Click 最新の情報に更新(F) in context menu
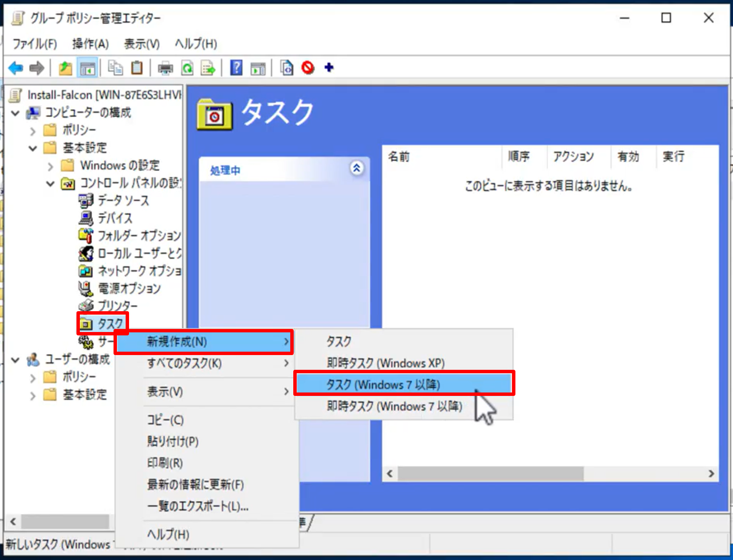Image resolution: width=733 pixels, height=560 pixels. (x=195, y=484)
